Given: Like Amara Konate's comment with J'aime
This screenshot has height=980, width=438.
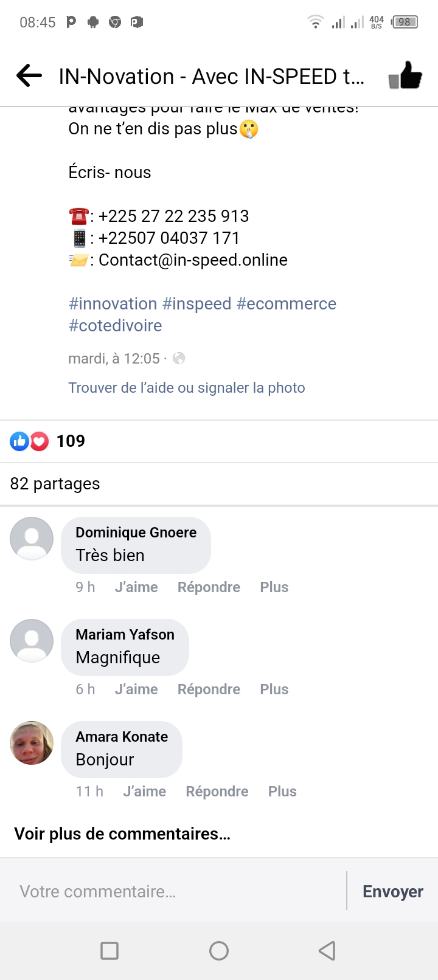Looking at the screenshot, I should click(144, 792).
